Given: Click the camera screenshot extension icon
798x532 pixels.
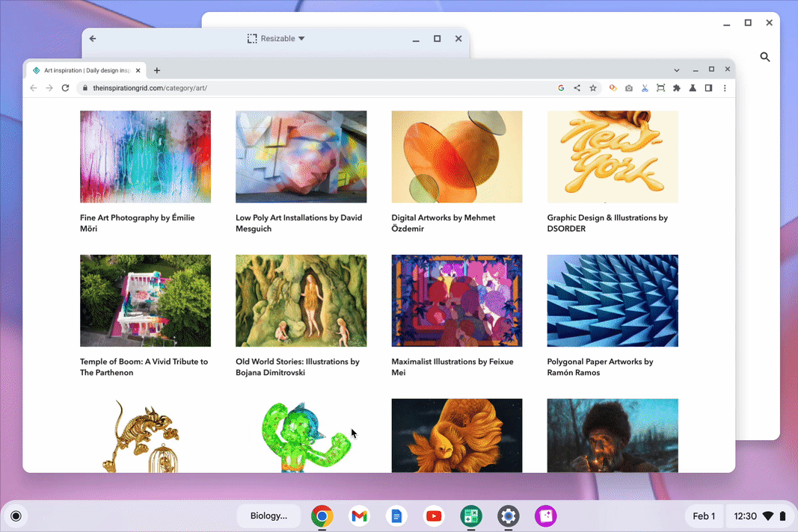Looking at the screenshot, I should point(629,88).
